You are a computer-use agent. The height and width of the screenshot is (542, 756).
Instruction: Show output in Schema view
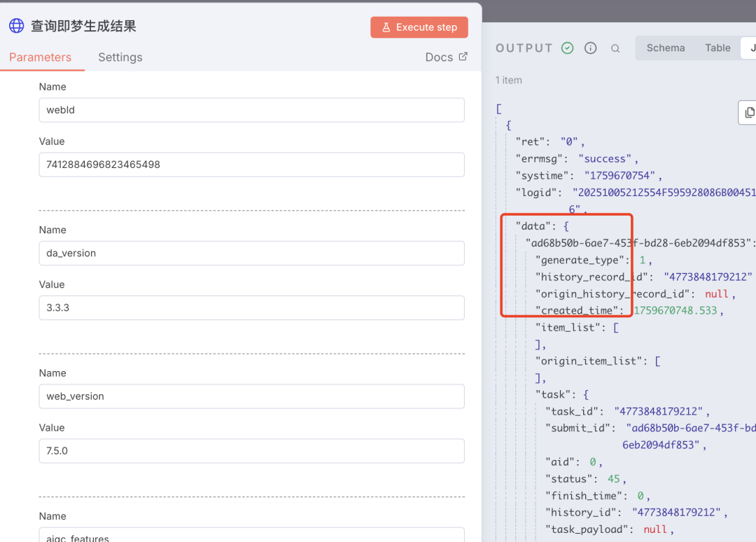click(665, 48)
